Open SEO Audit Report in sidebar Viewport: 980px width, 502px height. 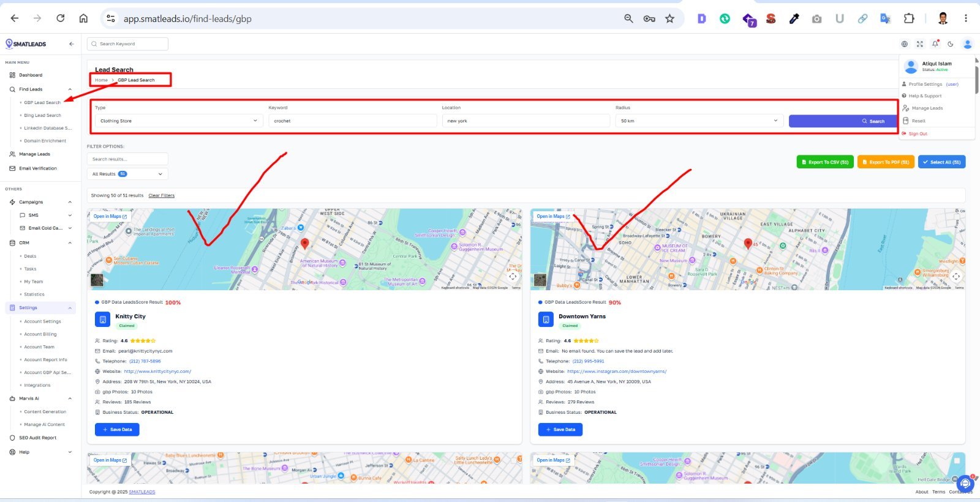(37, 438)
